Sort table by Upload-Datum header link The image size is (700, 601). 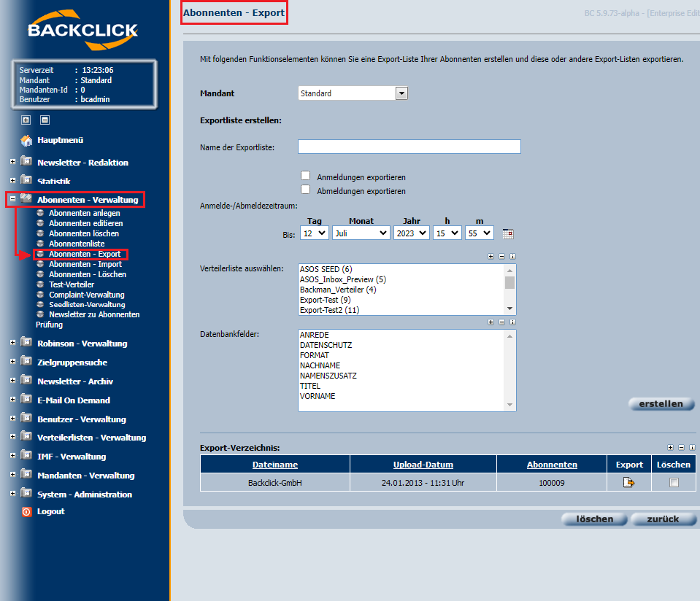point(423,465)
